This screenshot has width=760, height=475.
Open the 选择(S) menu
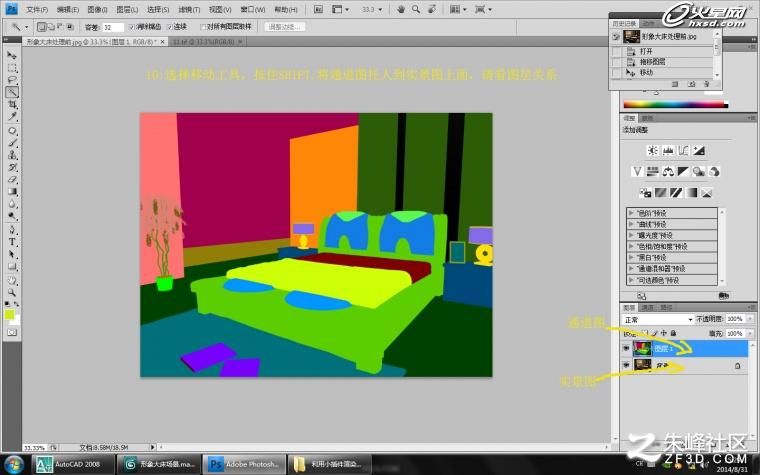(x=158, y=10)
